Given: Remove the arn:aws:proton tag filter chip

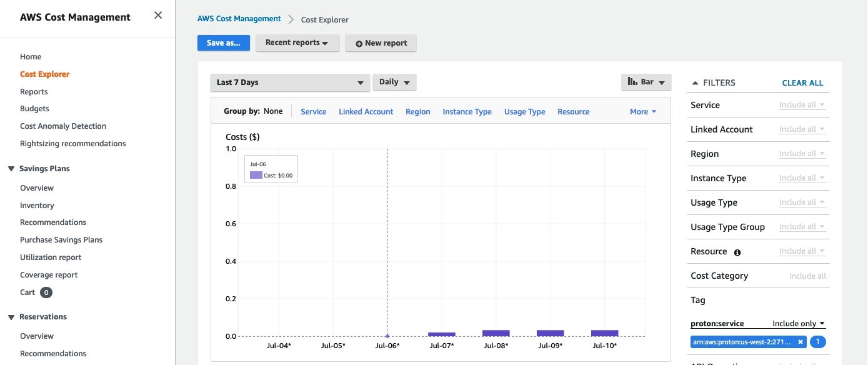Looking at the screenshot, I should (x=801, y=342).
